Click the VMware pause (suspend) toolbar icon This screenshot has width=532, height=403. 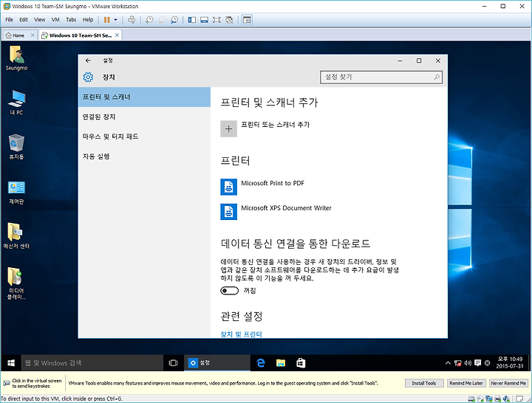click(106, 20)
